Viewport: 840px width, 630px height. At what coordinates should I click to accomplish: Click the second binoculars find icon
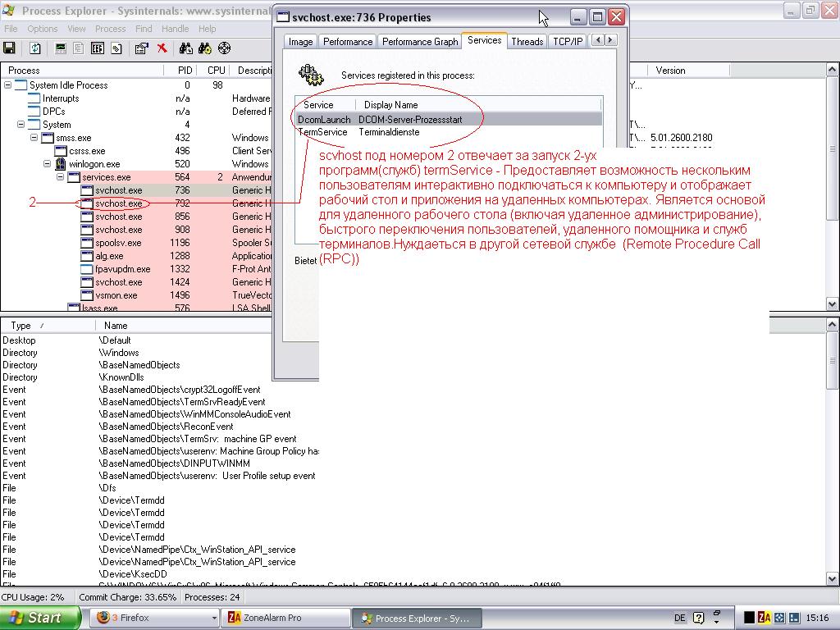[x=205, y=48]
